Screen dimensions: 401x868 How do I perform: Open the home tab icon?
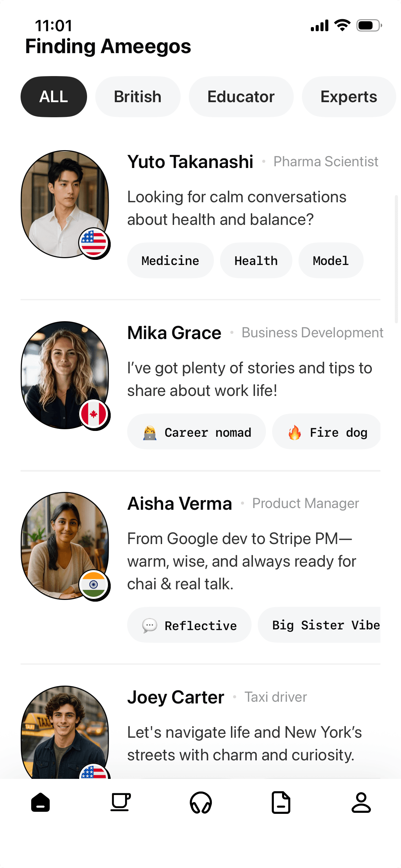[40, 803]
